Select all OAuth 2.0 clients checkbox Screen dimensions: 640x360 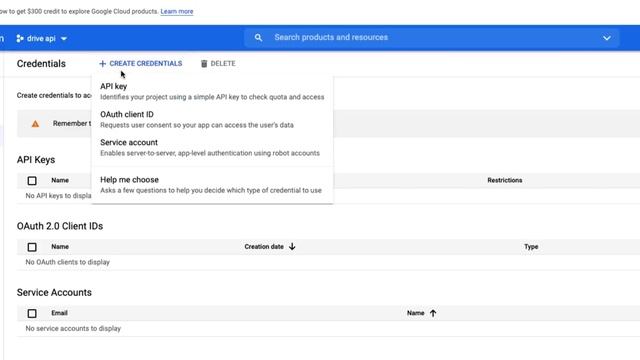(x=32, y=247)
